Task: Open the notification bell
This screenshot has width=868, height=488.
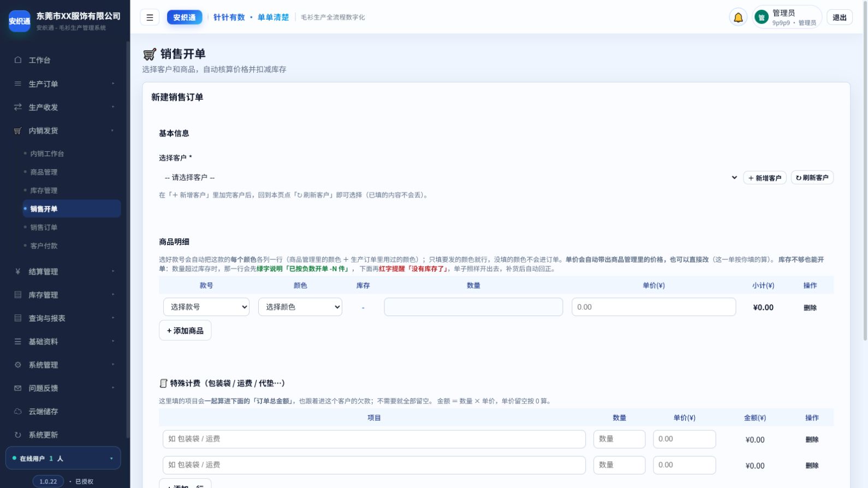Action: (738, 17)
